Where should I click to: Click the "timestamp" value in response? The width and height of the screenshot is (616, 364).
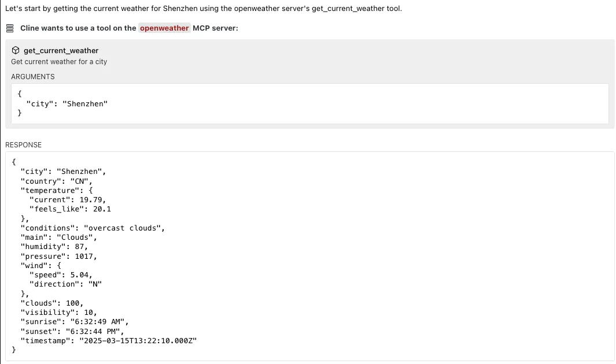(138, 341)
